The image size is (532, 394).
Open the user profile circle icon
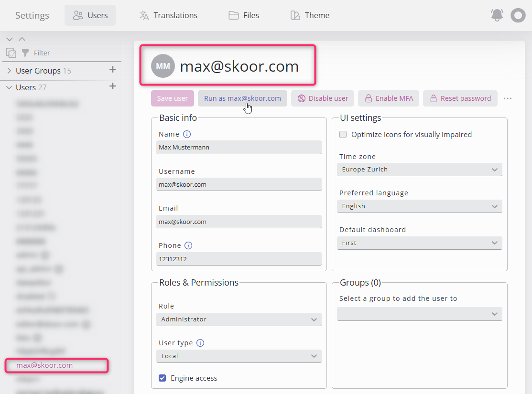[x=518, y=15]
